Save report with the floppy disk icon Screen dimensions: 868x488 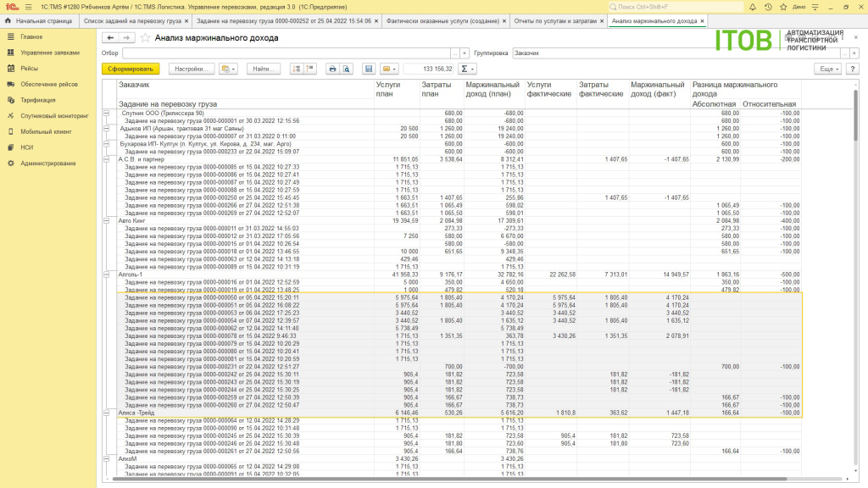pos(369,69)
